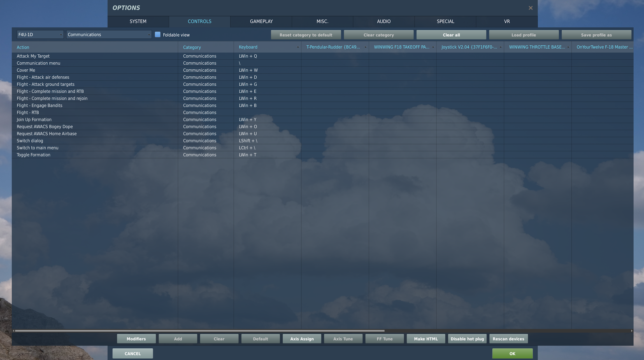Expand the Keyboard column dropdown arrow

(298, 47)
